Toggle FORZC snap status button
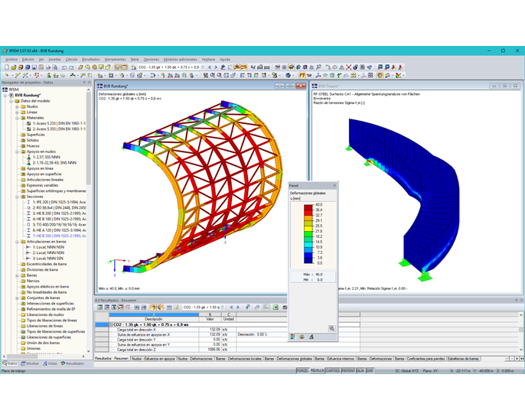The width and height of the screenshot is (525, 420). [x=303, y=371]
